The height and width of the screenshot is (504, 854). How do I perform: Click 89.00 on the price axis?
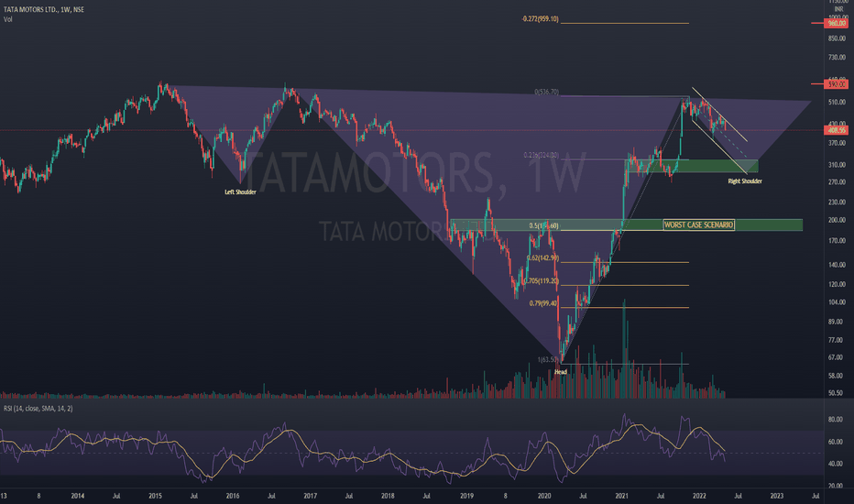click(838, 322)
